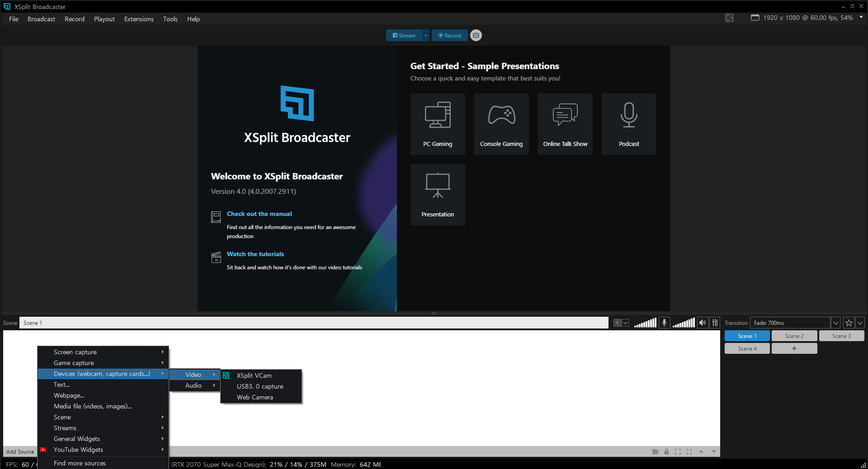Viewport: 868px width, 469px height.
Task: Click the Add Source button
Action: (x=20, y=451)
